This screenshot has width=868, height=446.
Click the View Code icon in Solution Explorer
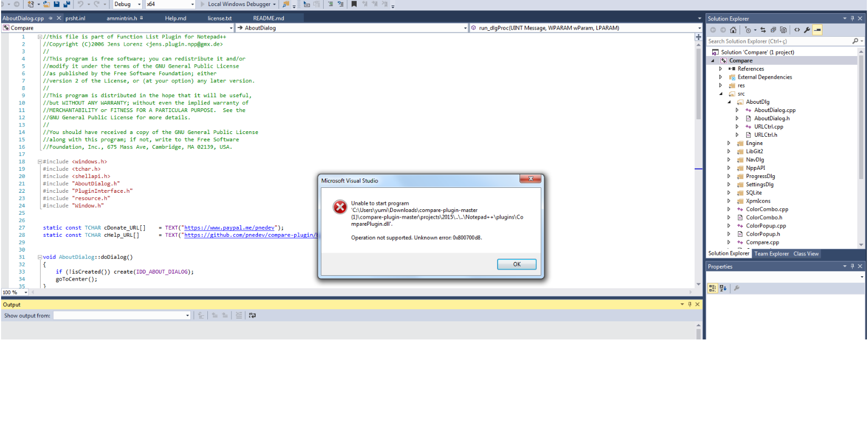click(797, 30)
